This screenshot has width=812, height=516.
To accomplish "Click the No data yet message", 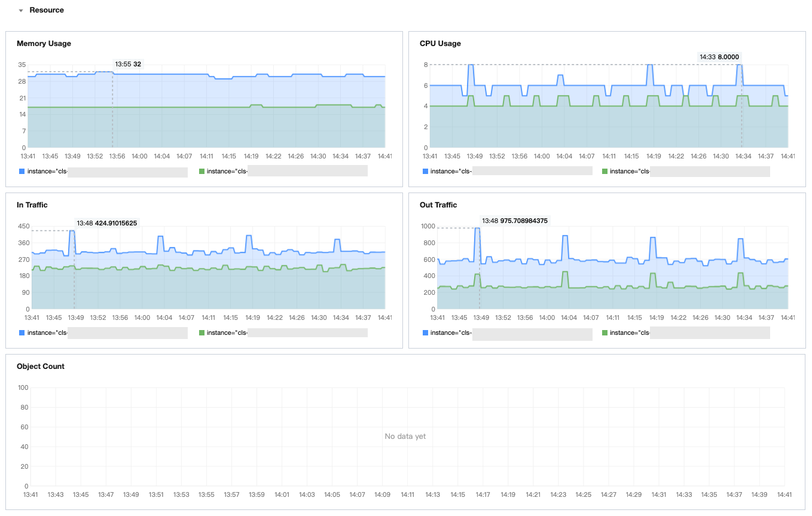I will tap(405, 436).
